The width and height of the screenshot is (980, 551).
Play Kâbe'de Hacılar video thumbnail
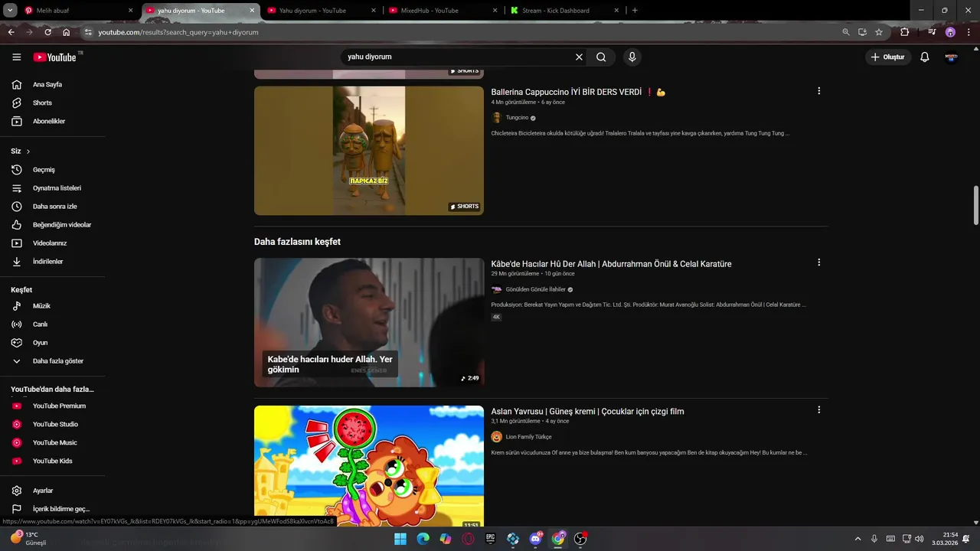pos(369,322)
